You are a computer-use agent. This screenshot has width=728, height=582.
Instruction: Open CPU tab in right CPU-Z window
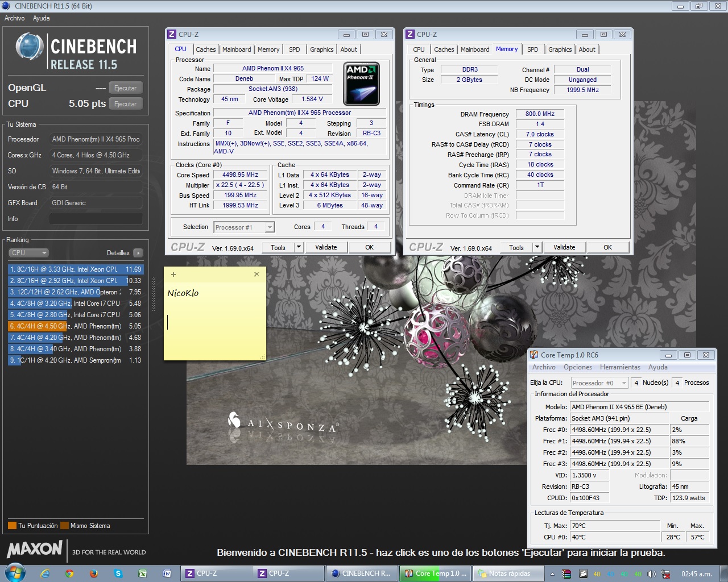pos(419,49)
